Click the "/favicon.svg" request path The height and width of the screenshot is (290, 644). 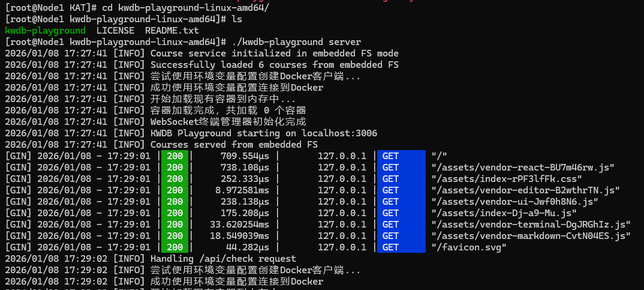click(469, 247)
